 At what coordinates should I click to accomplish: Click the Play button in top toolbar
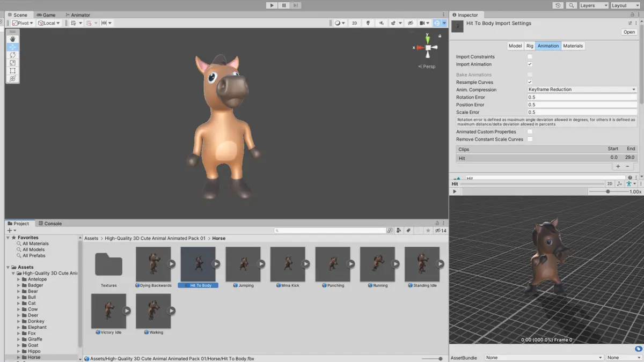click(272, 5)
